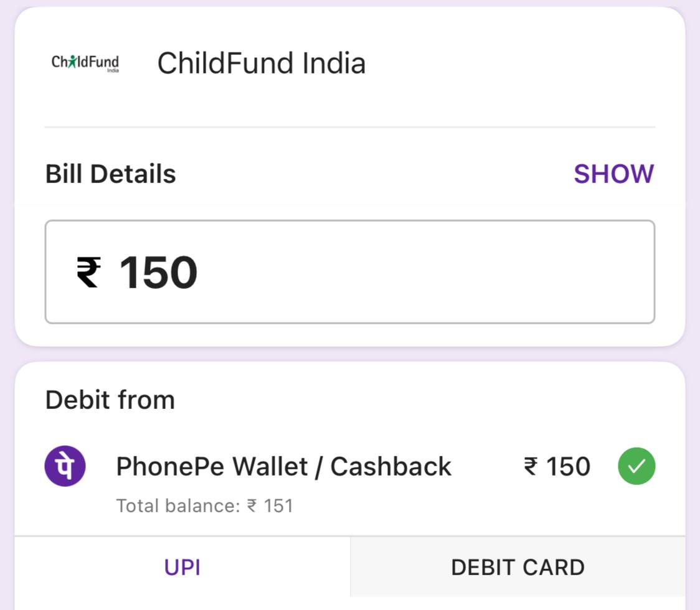Viewport: 700px width, 610px height.
Task: Tap the 150 digits in the amount box
Action: point(158,273)
